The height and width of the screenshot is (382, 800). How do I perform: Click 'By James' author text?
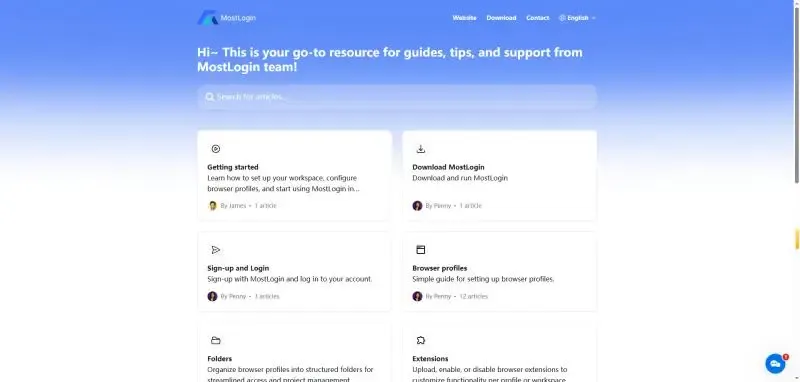coord(233,206)
